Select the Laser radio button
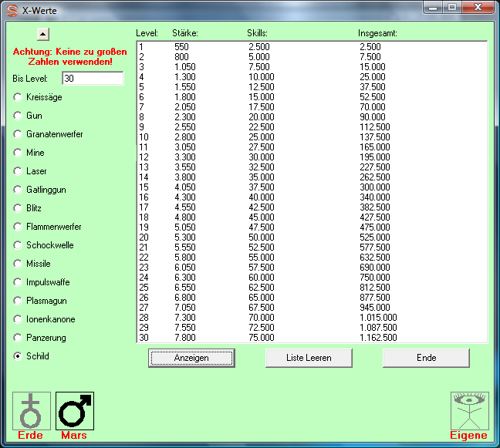The height and width of the screenshot is (448, 500). (x=18, y=171)
